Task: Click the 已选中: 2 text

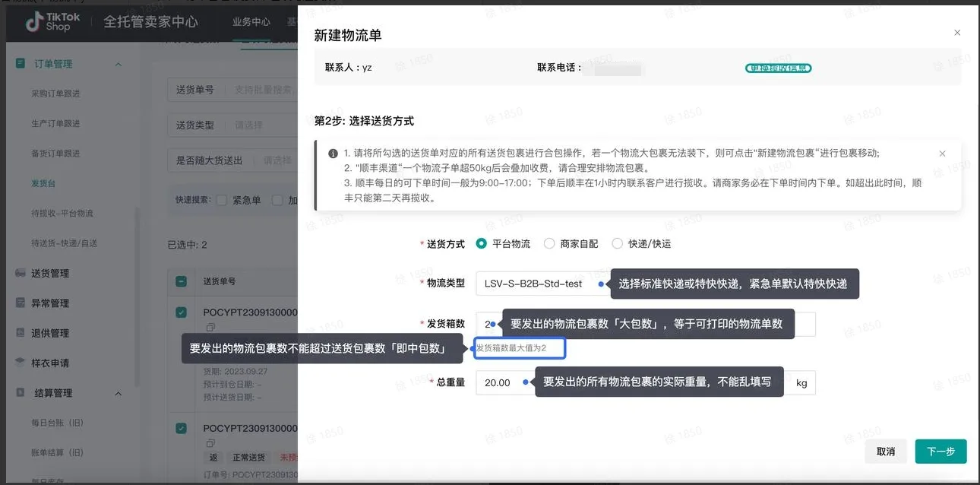Action: [187, 245]
